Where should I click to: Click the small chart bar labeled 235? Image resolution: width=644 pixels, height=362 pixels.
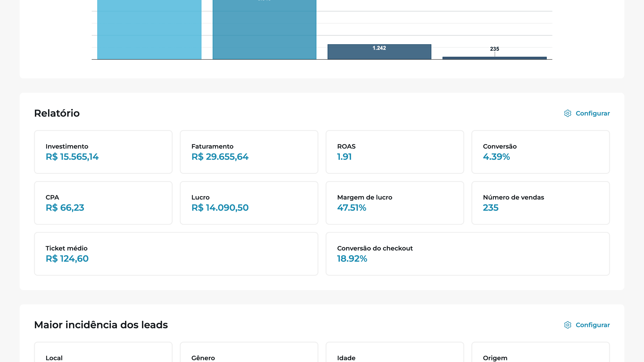coord(494,58)
